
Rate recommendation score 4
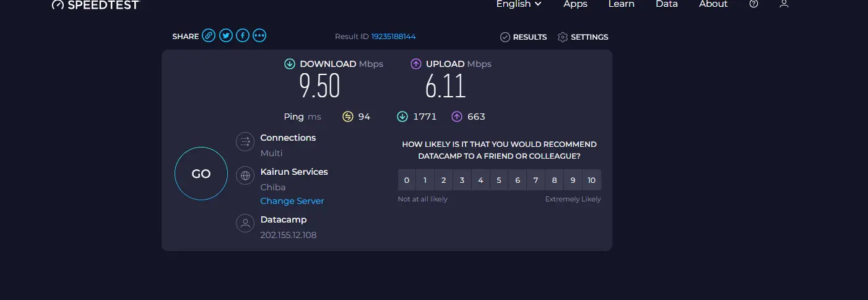click(x=480, y=180)
